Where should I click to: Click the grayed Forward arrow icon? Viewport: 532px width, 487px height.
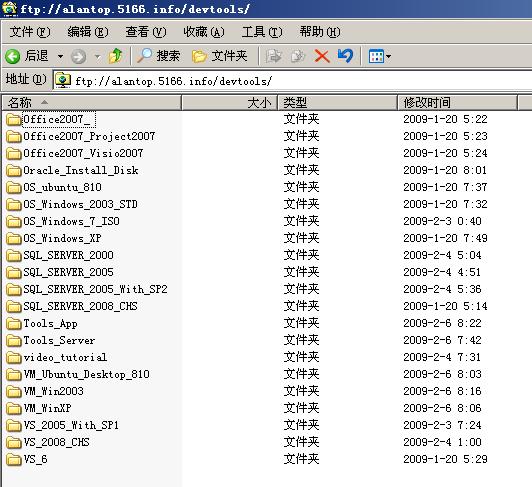coord(78,57)
